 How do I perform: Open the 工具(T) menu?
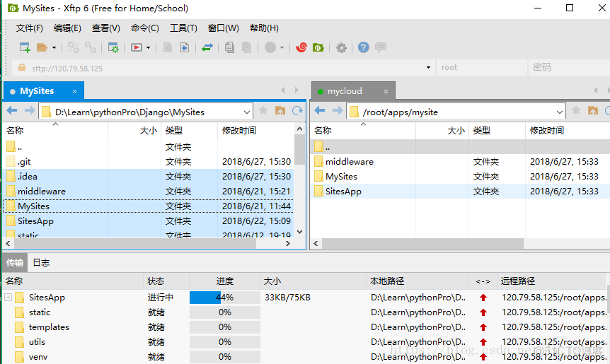point(183,28)
